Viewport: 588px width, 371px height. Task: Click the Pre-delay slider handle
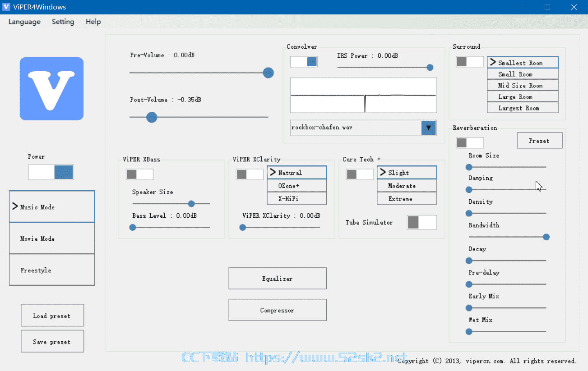tap(469, 284)
